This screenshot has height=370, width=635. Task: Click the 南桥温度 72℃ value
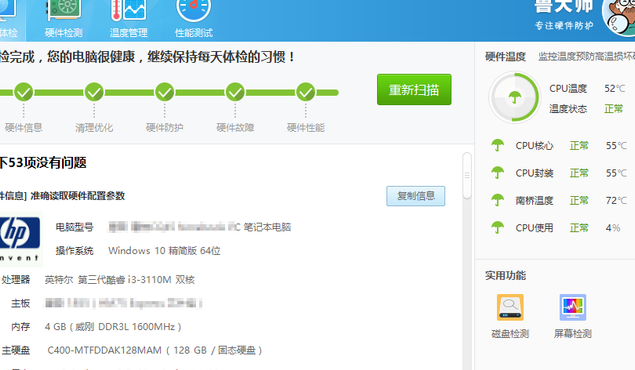coord(616,200)
